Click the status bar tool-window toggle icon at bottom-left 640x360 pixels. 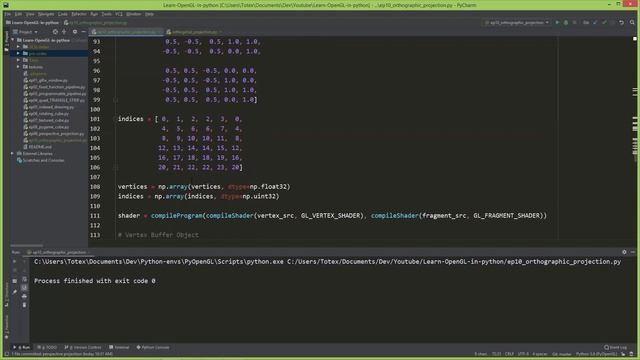click(x=6, y=354)
